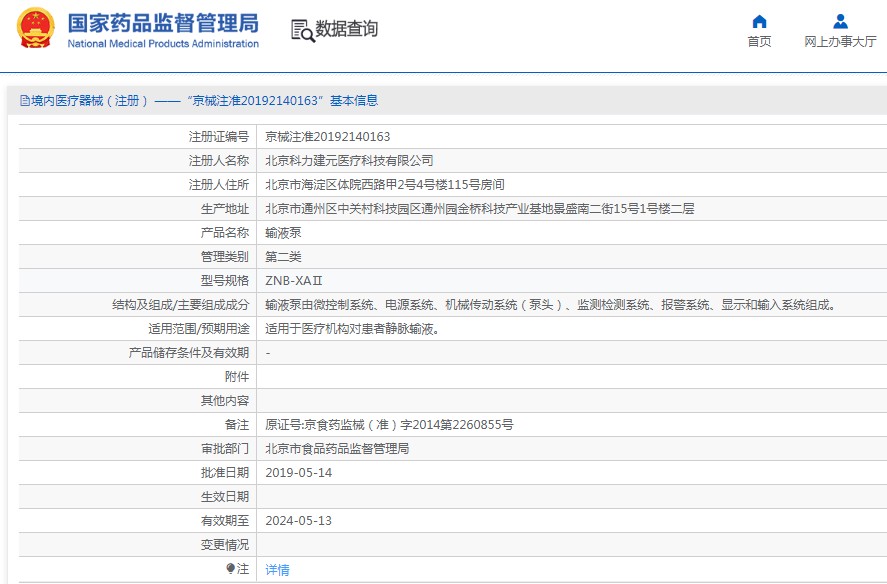This screenshot has width=887, height=584.
Task: Click the national emblem logo
Action: point(36,28)
